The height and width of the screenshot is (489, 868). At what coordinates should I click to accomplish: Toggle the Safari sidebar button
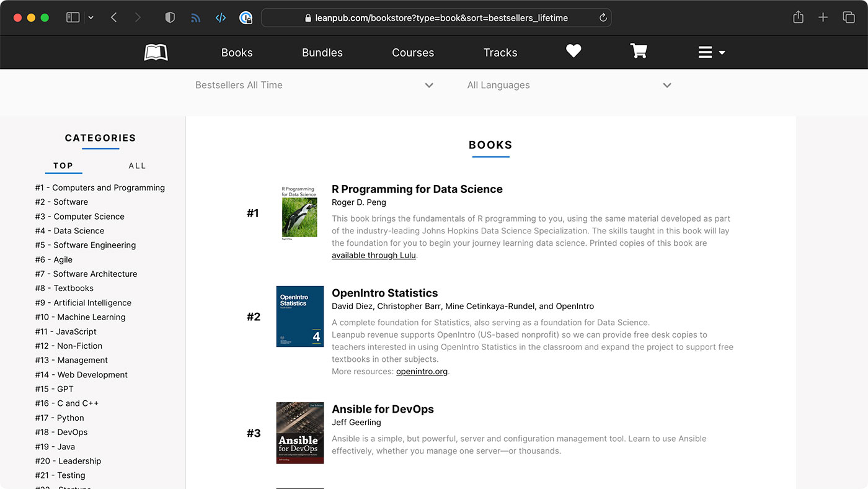pyautogui.click(x=73, y=17)
